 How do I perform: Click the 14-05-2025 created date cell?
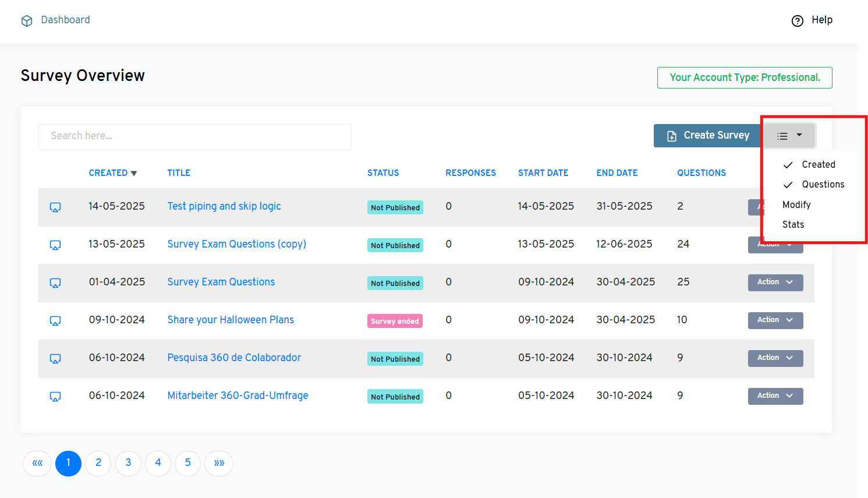click(116, 206)
